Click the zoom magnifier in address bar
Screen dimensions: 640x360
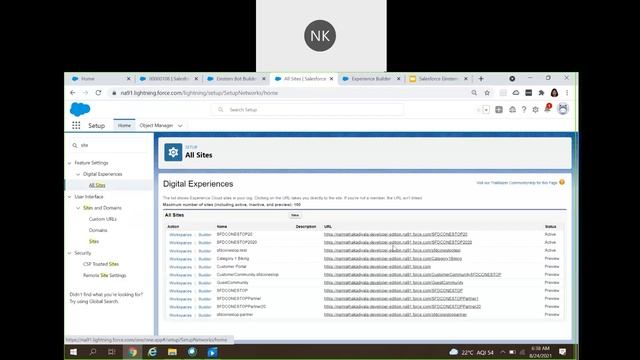tap(474, 93)
